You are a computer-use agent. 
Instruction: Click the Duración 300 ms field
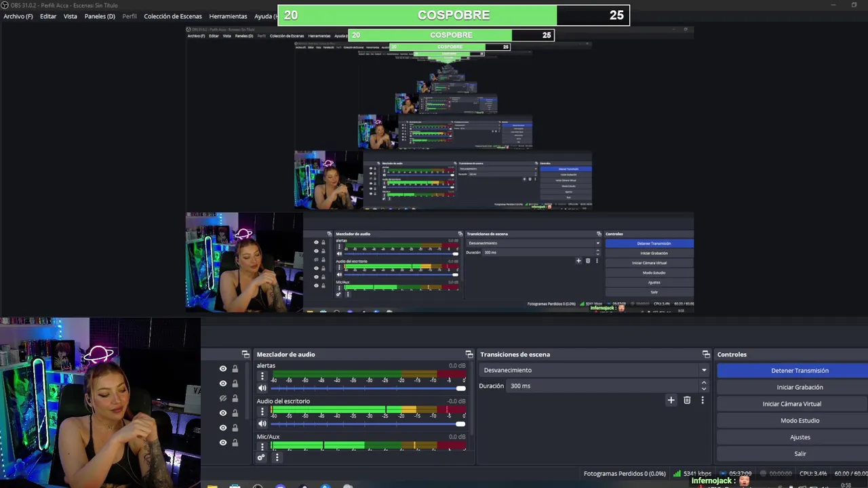[x=603, y=386]
